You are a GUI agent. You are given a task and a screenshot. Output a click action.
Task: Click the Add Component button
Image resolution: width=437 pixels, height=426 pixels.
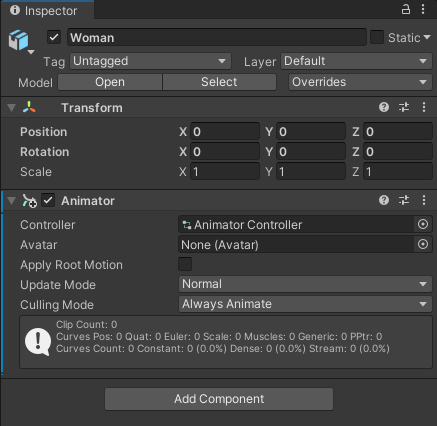(x=219, y=399)
